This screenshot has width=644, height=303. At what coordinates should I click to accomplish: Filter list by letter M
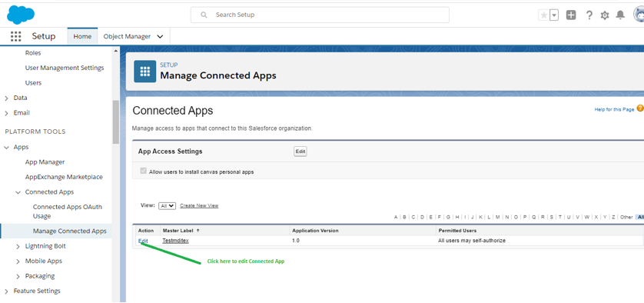pos(498,217)
